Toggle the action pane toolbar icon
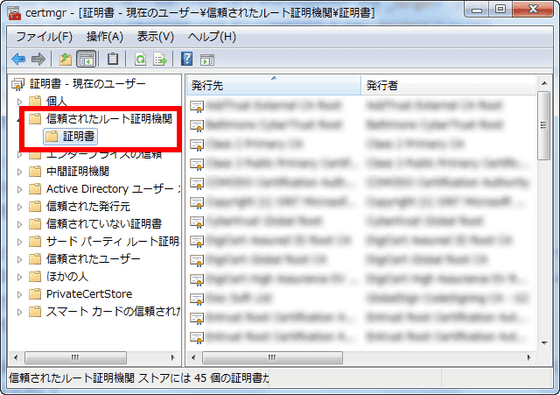 [x=207, y=60]
